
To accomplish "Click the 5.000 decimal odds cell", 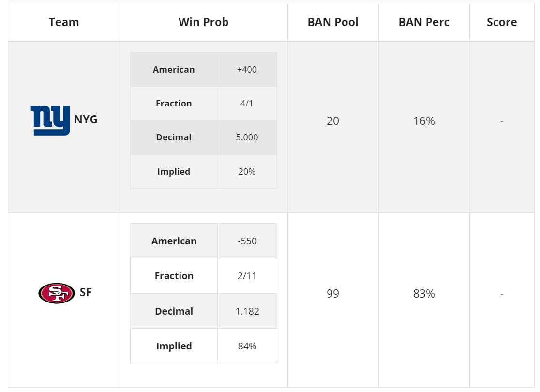I will click(x=247, y=137).
